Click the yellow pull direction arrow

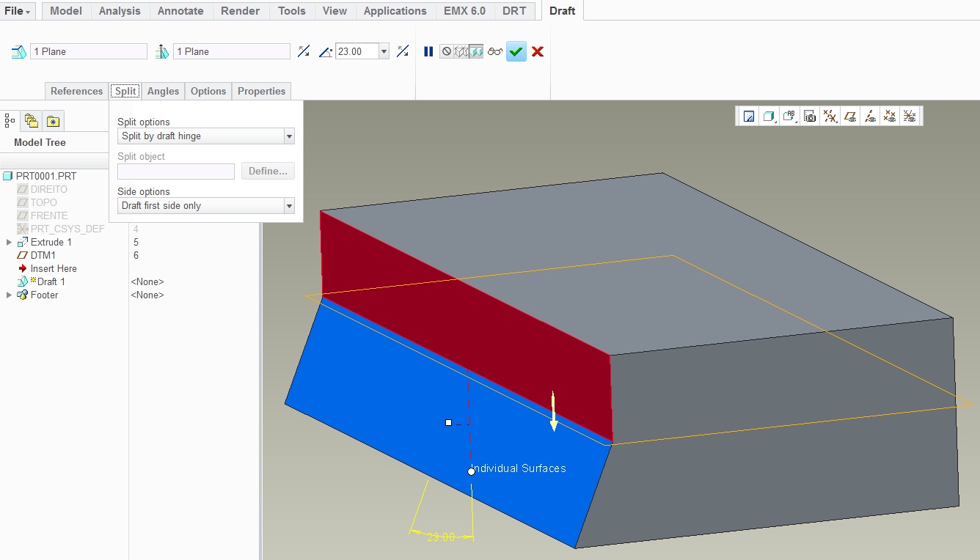(554, 412)
